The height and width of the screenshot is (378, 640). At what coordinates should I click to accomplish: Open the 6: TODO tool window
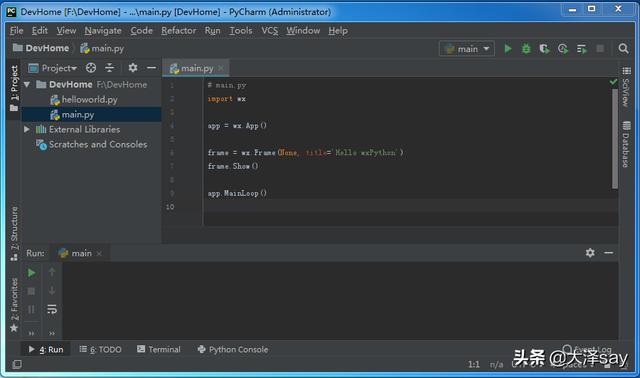click(100, 349)
